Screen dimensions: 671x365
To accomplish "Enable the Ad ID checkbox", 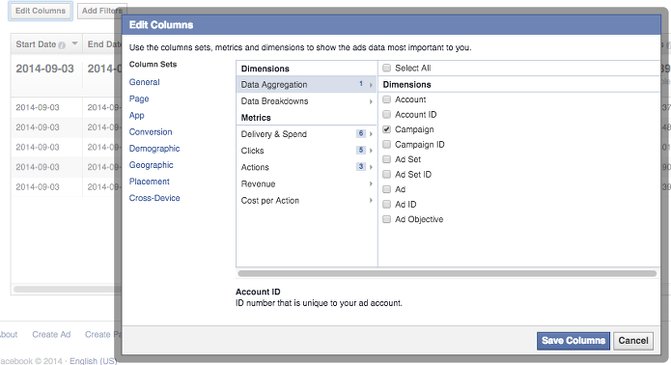I will (x=387, y=204).
